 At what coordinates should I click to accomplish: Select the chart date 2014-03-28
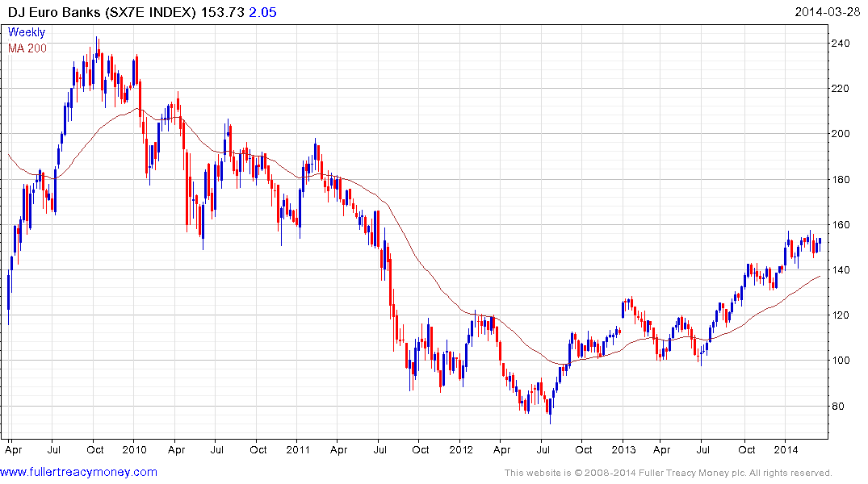[827, 12]
